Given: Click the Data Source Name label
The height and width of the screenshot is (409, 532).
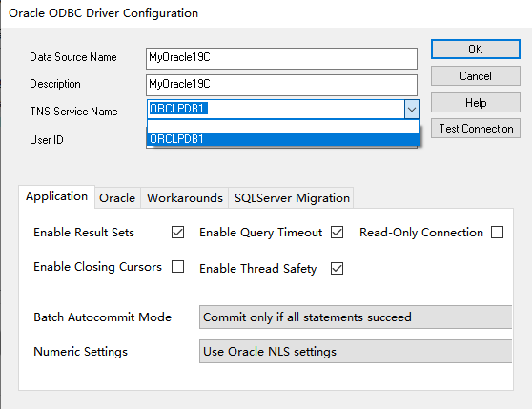Looking at the screenshot, I should tap(73, 57).
